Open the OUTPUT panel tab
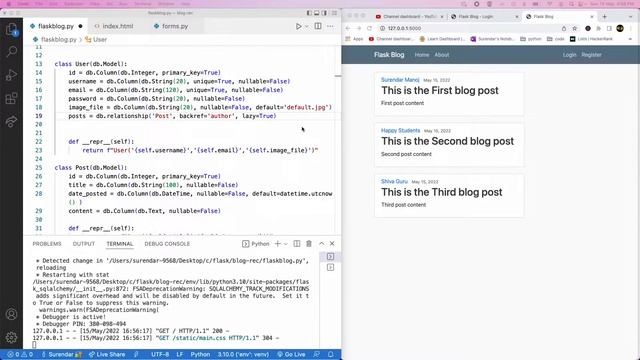640x360 pixels. [84, 244]
